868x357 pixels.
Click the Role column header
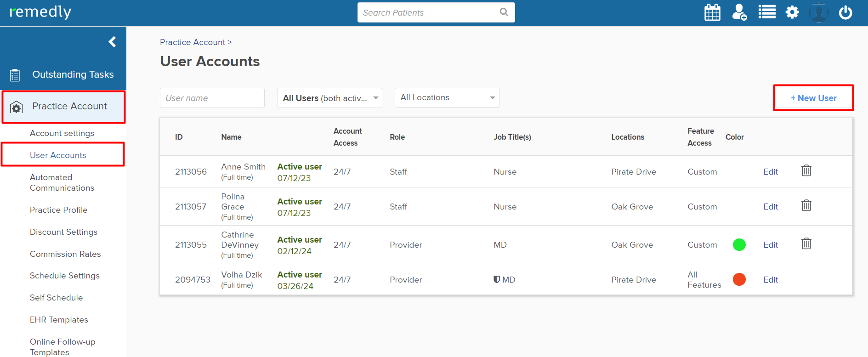point(397,137)
